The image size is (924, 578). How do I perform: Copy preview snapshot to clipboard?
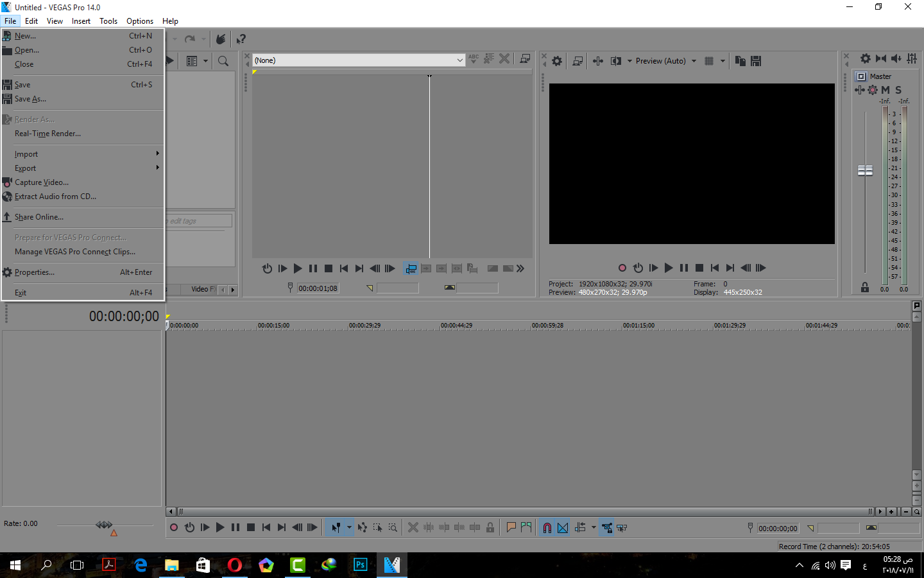(x=740, y=60)
